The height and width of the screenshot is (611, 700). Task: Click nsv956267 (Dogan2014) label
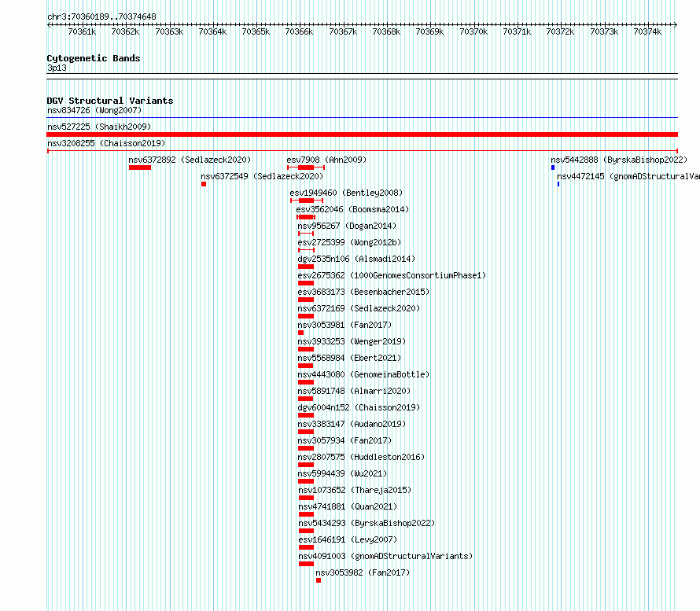[x=347, y=226]
